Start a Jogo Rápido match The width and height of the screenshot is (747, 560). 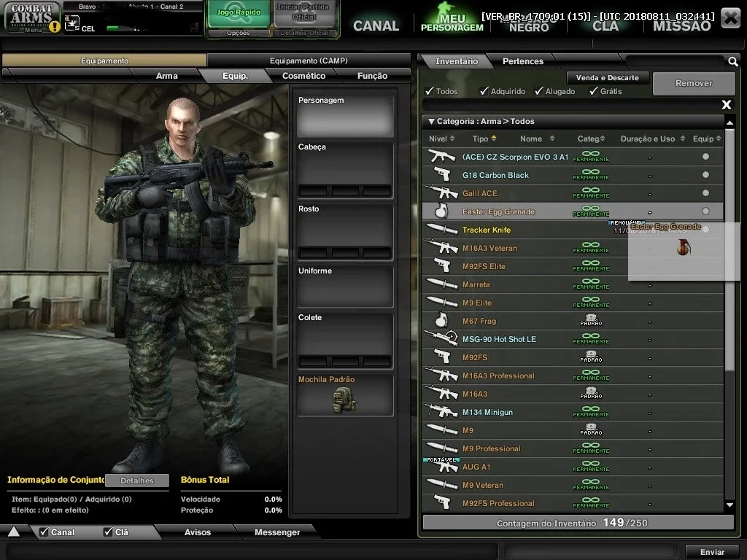[x=239, y=13]
